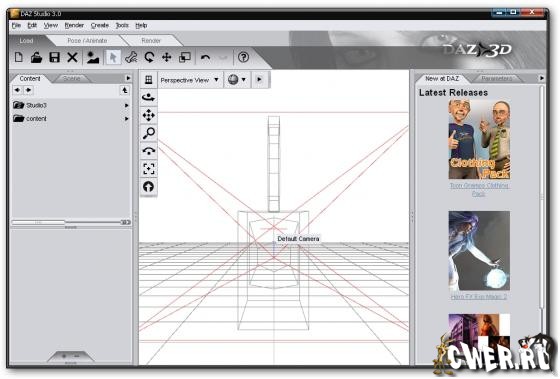
Task: Click the pan camera viewport icon
Action: click(x=149, y=115)
